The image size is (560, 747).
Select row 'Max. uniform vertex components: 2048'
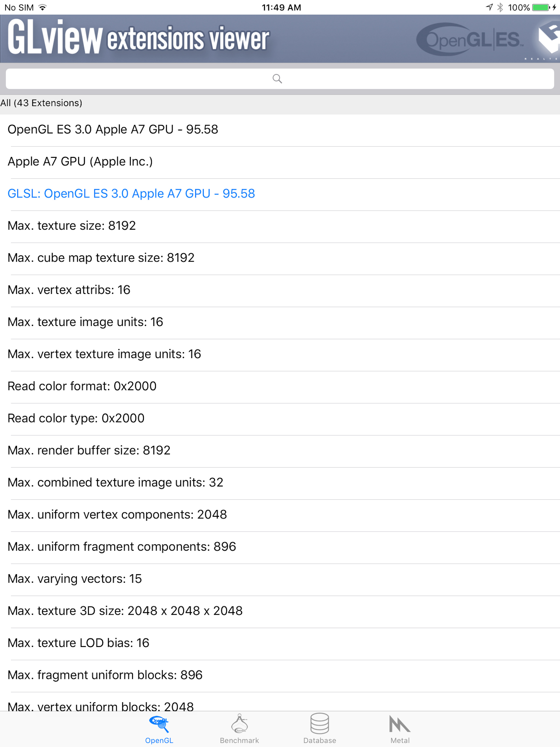[x=280, y=515]
